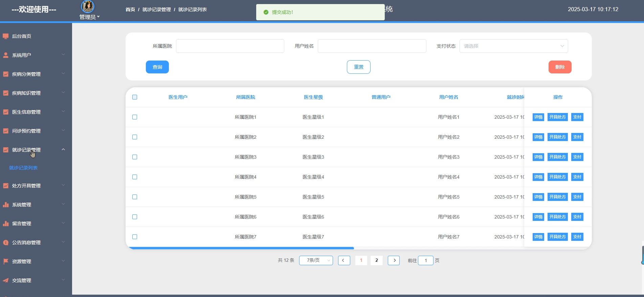The image size is (644, 297).
Task: Click 开具处方 for 用户姓名7 row
Action: [x=558, y=237]
